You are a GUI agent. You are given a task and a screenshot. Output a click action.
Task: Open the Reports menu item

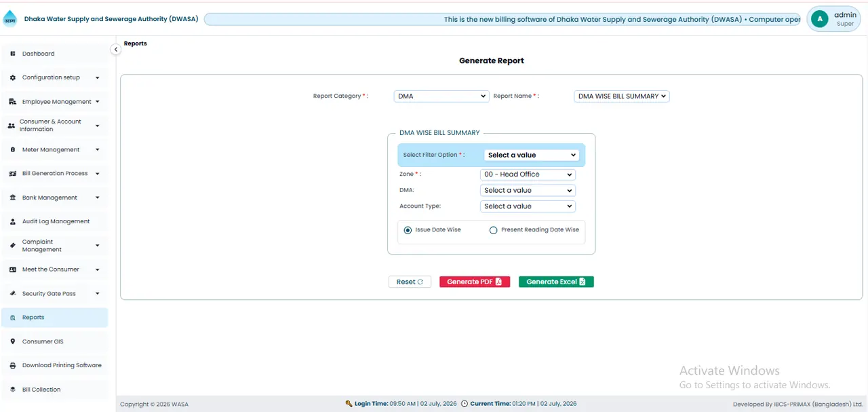[54, 318]
